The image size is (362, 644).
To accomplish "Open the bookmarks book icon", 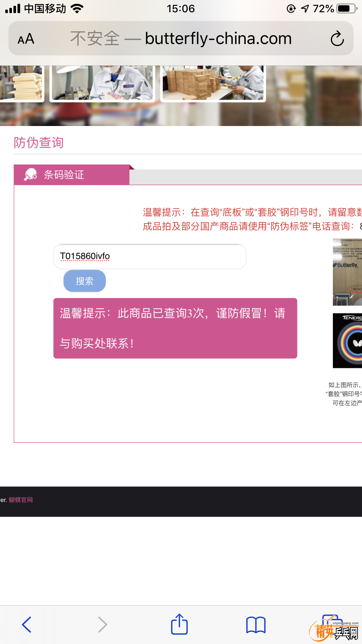I will (256, 625).
